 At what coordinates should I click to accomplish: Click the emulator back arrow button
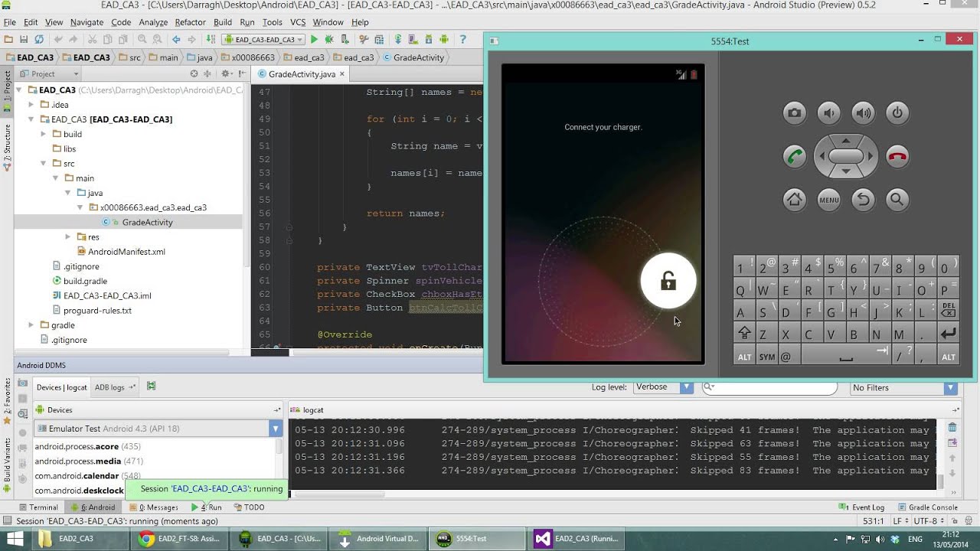[864, 200]
